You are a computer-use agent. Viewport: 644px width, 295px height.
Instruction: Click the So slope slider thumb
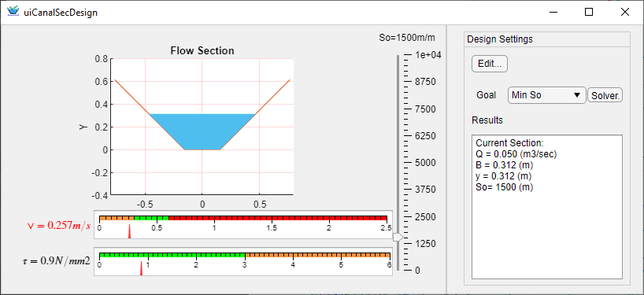[x=398, y=237]
